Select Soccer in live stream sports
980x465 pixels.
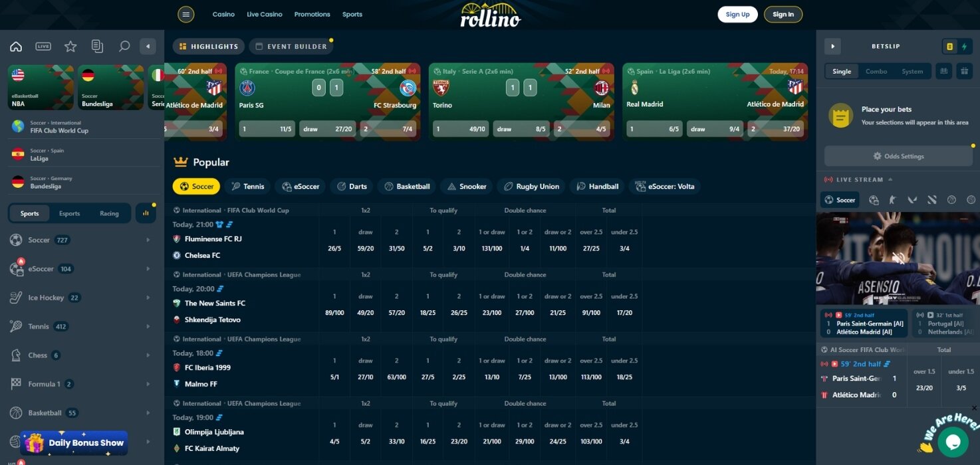point(840,199)
